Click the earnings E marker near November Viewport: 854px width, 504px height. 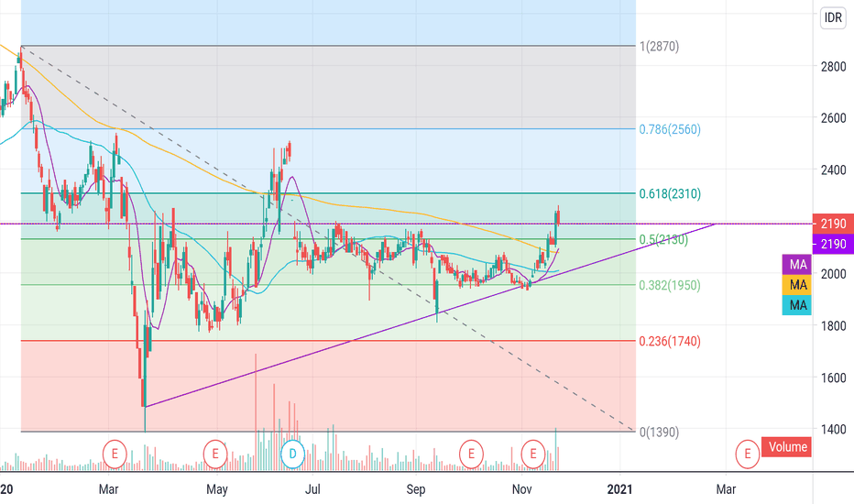533,454
